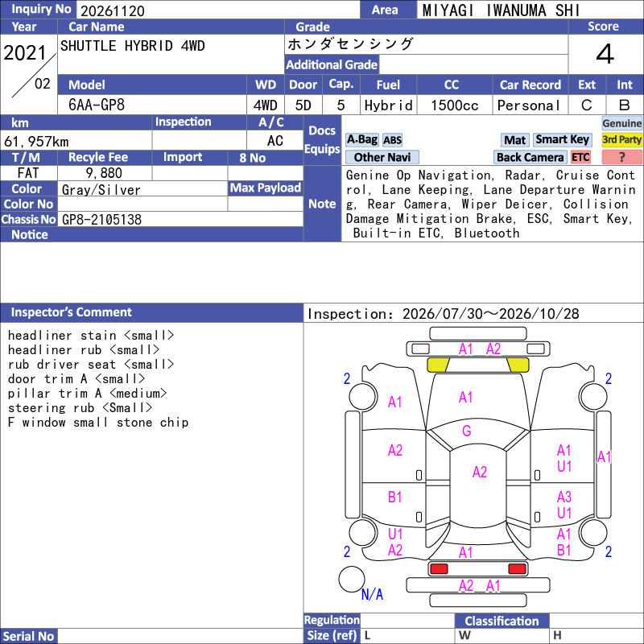Click the Regulation label
The image size is (644, 644).
click(x=332, y=620)
